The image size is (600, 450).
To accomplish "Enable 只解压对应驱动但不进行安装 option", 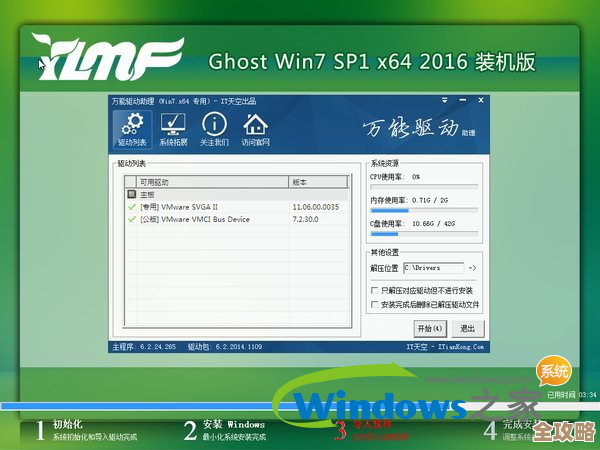I will 374,291.
